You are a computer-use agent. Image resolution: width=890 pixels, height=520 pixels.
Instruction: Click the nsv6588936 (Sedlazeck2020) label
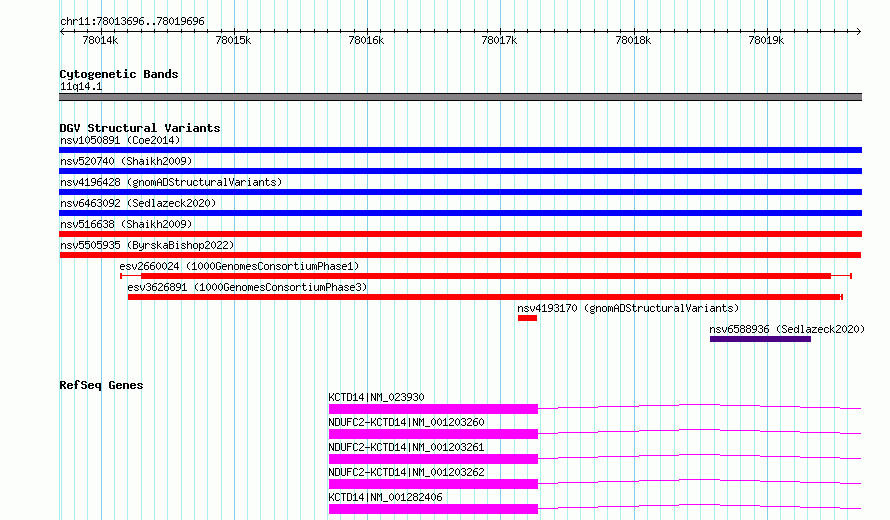point(787,329)
